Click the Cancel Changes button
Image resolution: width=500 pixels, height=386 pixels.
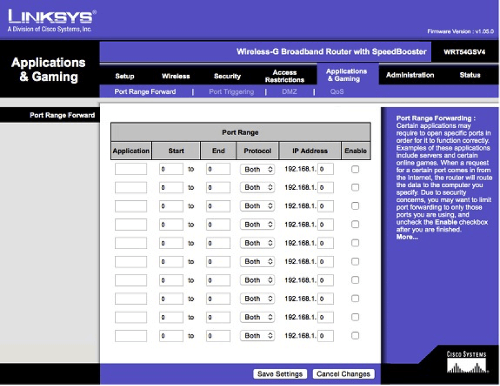point(343,374)
